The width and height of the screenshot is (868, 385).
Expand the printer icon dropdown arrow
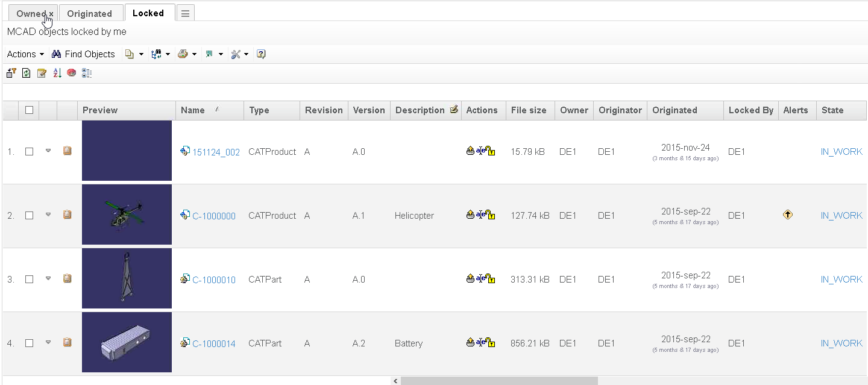click(194, 54)
